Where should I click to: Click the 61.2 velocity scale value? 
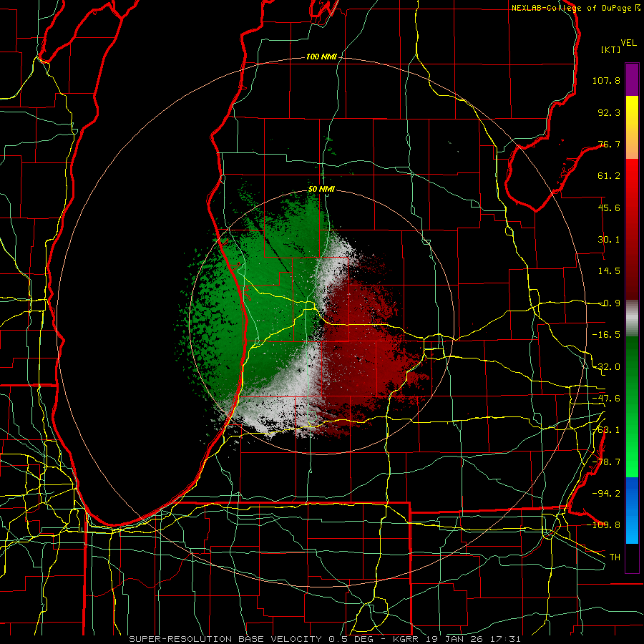609,176
